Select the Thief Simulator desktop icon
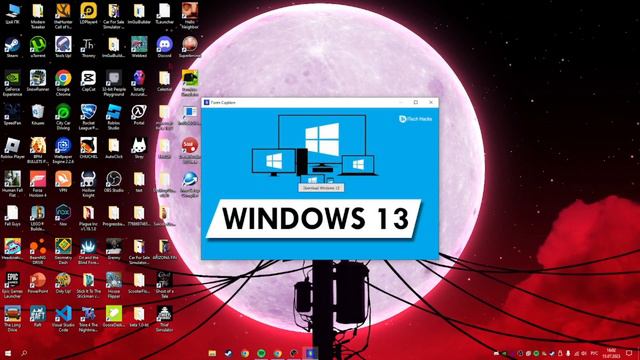The height and width of the screenshot is (360, 640). [x=164, y=318]
